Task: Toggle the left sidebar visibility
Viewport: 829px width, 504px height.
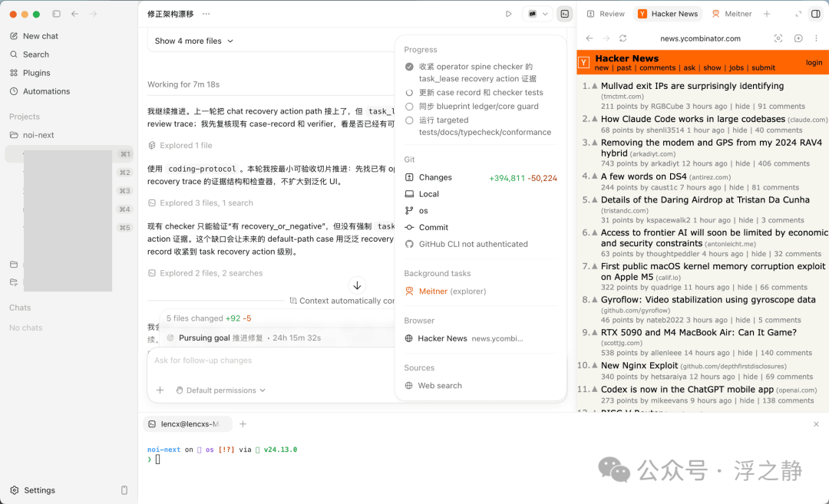Action: (57, 15)
